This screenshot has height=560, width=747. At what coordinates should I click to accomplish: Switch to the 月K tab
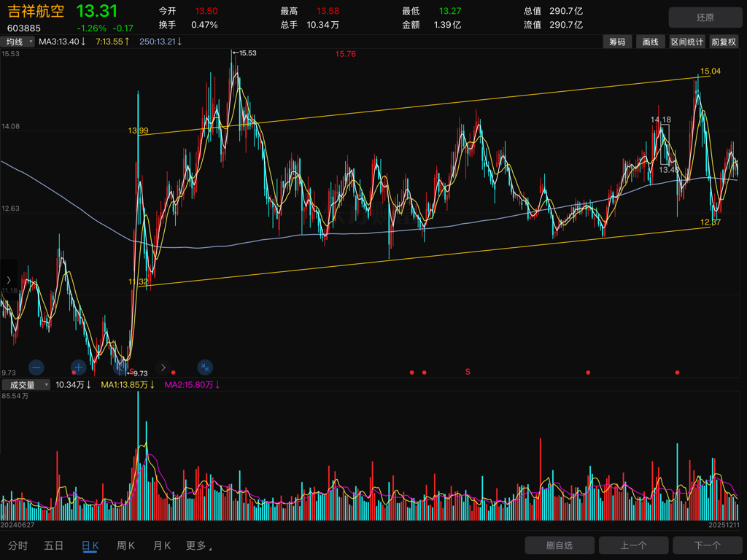click(162, 545)
